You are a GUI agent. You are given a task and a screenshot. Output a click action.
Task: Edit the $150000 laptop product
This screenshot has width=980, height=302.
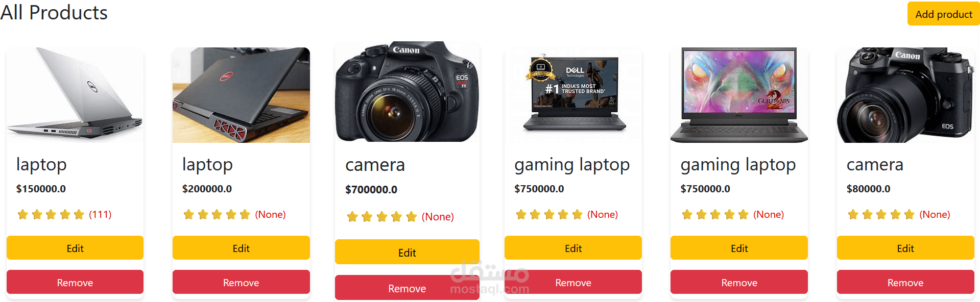click(75, 248)
